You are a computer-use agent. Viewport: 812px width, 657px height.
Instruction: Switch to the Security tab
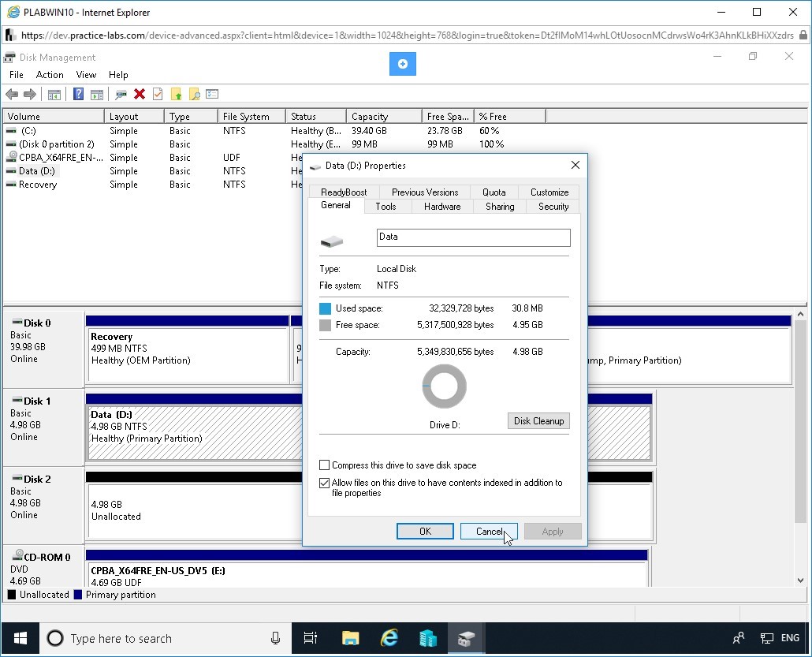pyautogui.click(x=553, y=206)
